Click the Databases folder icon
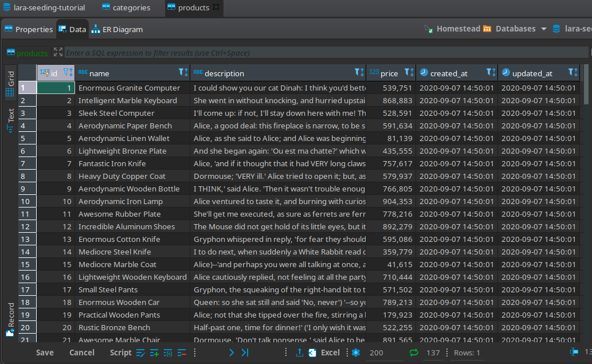 487,29
